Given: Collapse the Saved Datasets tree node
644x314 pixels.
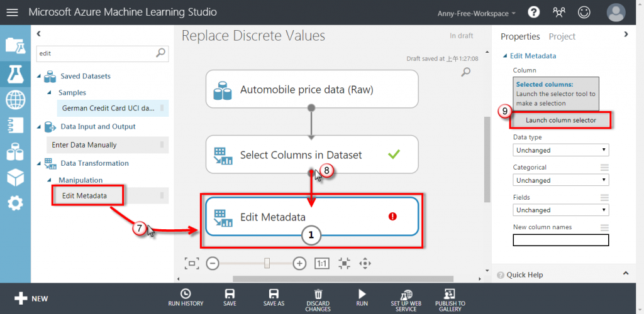Looking at the screenshot, I should click(40, 76).
